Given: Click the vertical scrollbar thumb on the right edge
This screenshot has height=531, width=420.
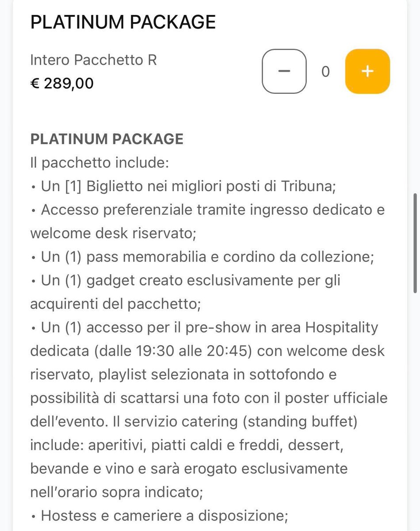Looking at the screenshot, I should coord(415,242).
